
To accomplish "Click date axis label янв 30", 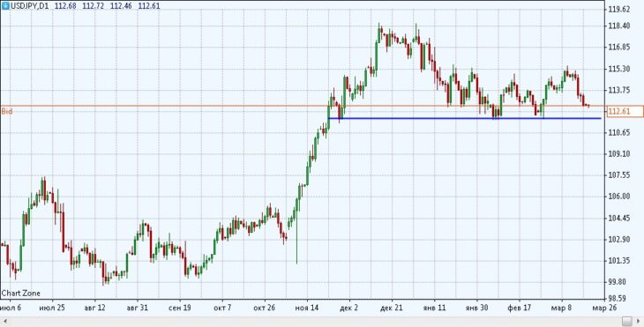I will coord(477,308).
